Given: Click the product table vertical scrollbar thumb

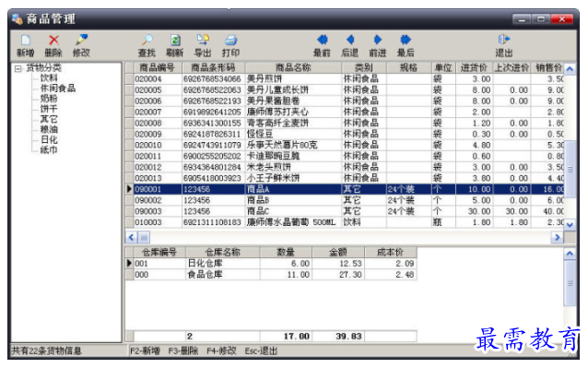Looking at the screenshot, I should [570, 170].
